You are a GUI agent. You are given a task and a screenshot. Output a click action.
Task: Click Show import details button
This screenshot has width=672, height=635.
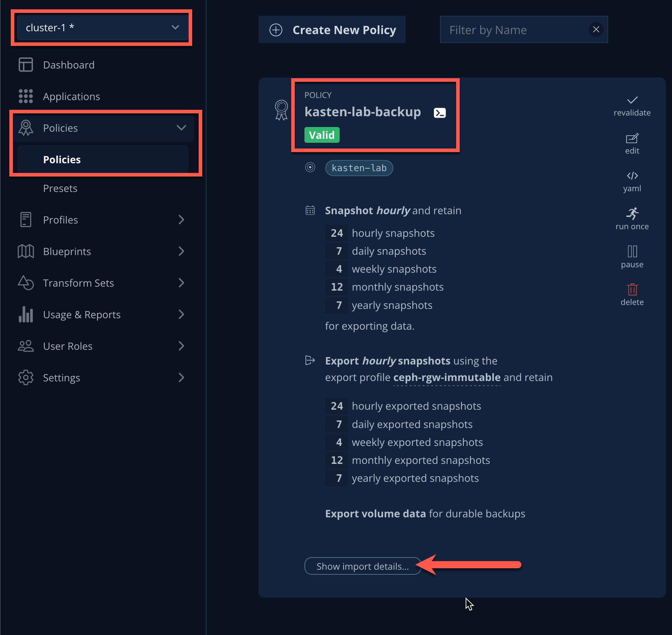click(x=363, y=566)
